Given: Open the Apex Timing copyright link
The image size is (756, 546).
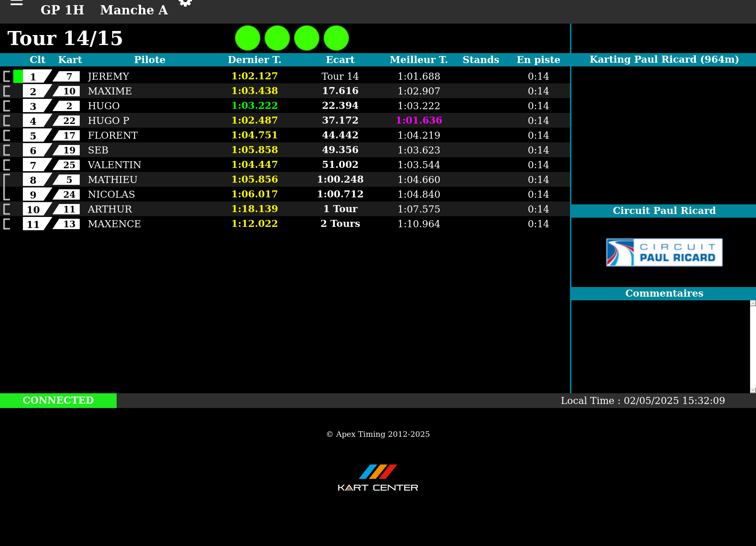Looking at the screenshot, I should point(378,434).
